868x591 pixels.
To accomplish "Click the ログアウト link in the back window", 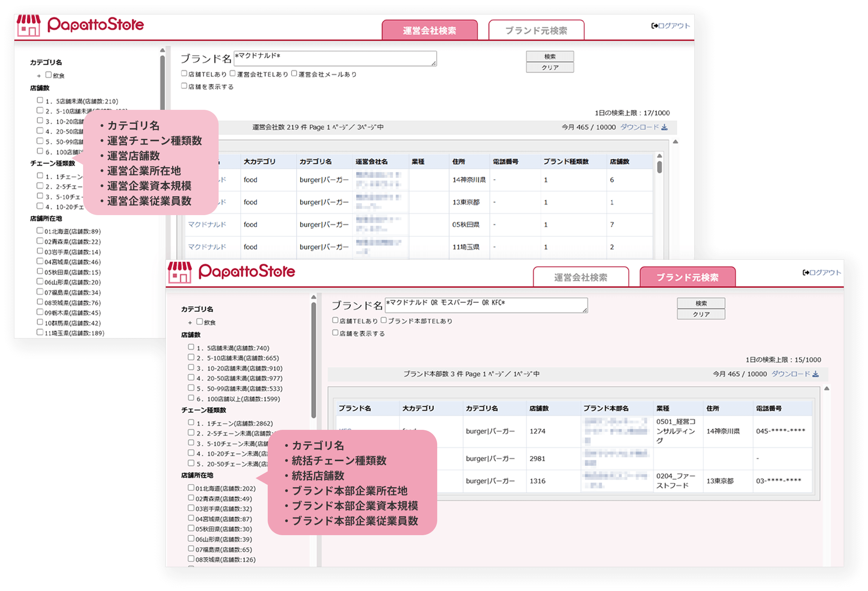I will [x=674, y=26].
